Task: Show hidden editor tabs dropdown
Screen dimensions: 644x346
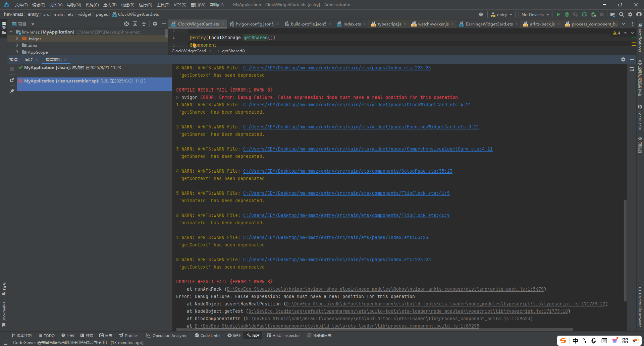Action: (624, 24)
